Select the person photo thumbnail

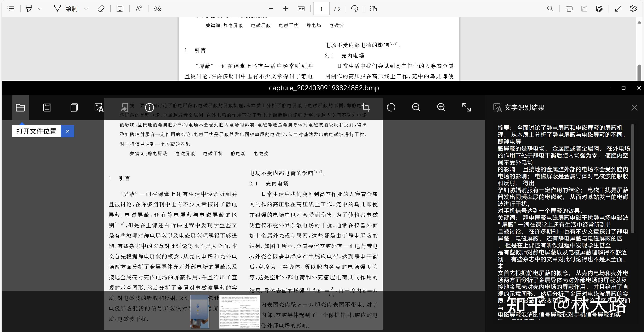199,311
